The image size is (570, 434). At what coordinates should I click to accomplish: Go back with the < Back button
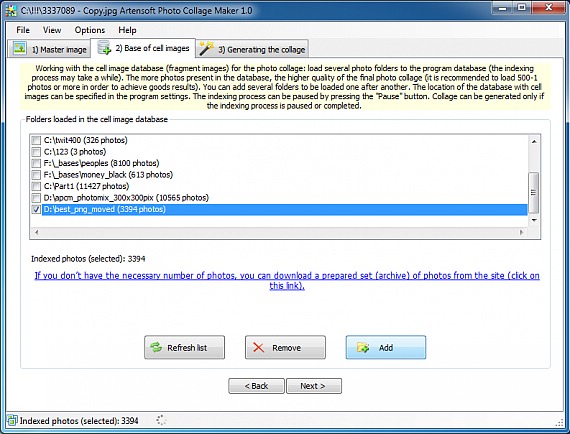256,386
